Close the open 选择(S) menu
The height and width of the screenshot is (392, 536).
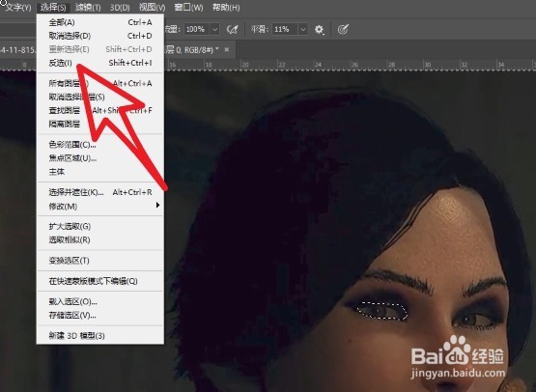pyautogui.click(x=53, y=7)
